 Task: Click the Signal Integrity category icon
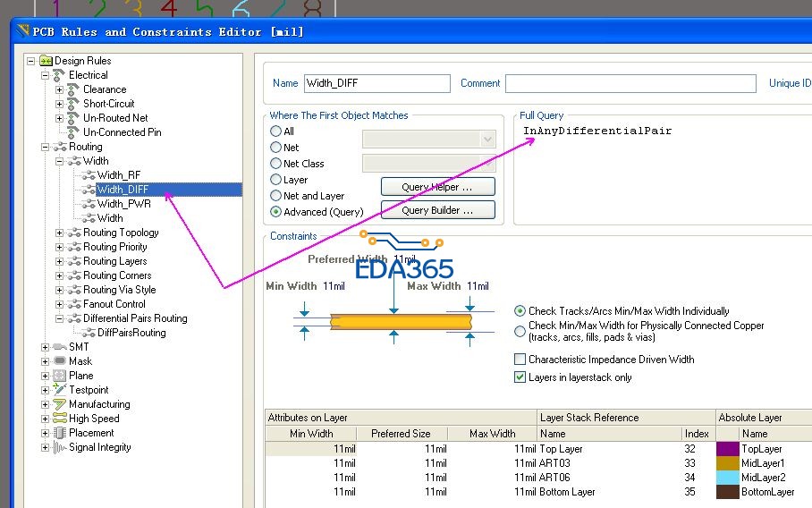click(x=60, y=447)
